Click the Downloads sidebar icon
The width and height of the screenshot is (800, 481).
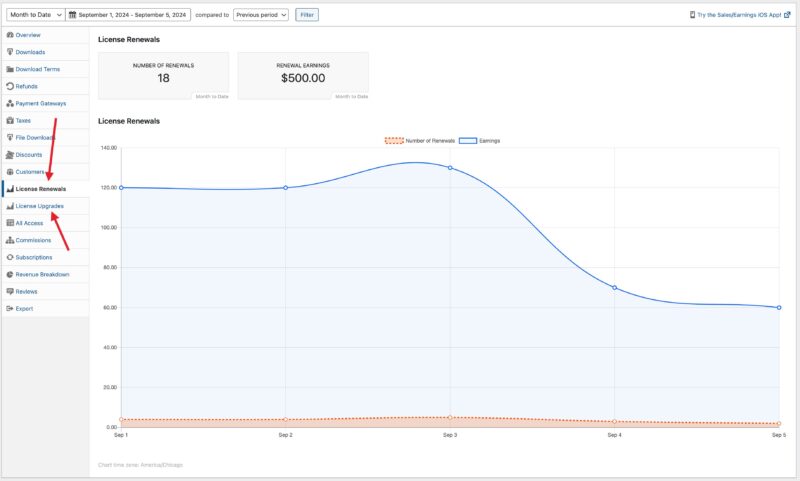10,52
